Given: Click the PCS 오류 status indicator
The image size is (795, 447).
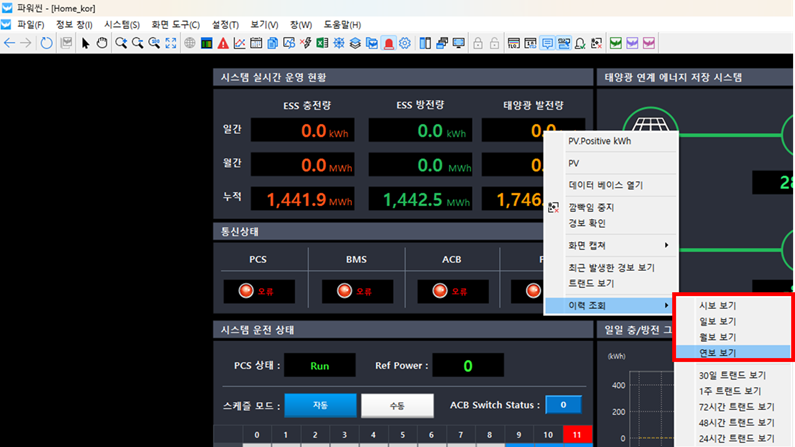Looking at the screenshot, I should pos(258,291).
